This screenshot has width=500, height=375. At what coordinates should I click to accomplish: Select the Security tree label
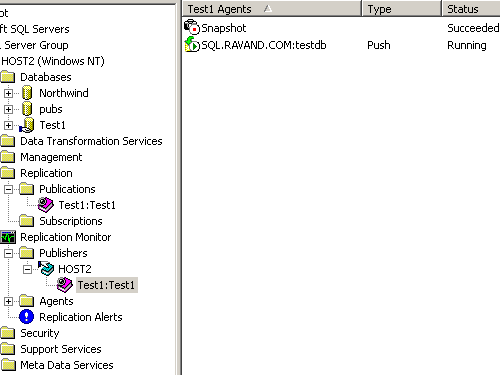point(40,333)
